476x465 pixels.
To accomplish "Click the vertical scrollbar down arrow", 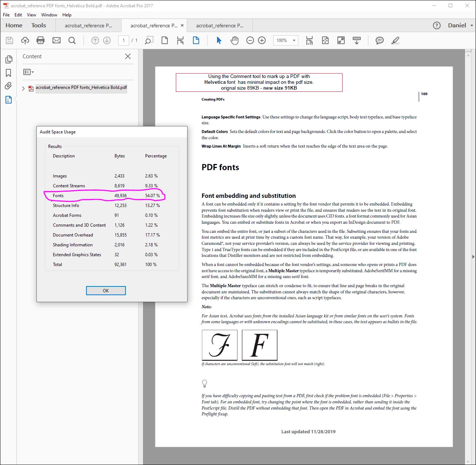I will (x=468, y=462).
